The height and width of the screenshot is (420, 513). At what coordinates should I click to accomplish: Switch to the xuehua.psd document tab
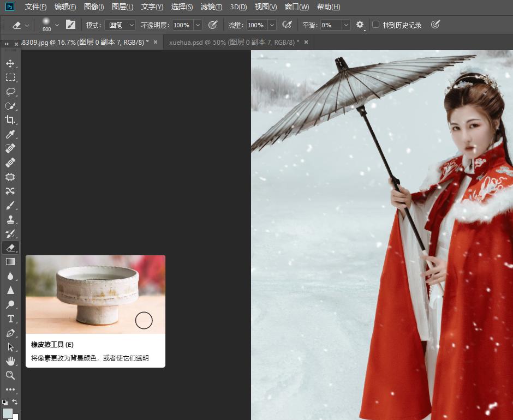(x=234, y=42)
